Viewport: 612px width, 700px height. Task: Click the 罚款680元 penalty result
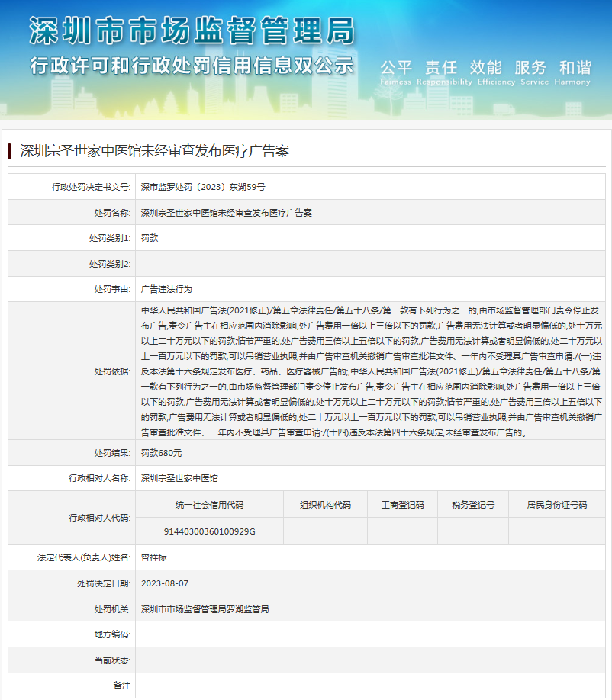161,453
